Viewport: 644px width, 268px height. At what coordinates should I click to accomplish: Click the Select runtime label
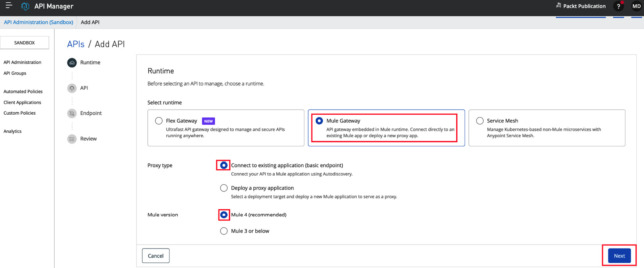(x=165, y=103)
